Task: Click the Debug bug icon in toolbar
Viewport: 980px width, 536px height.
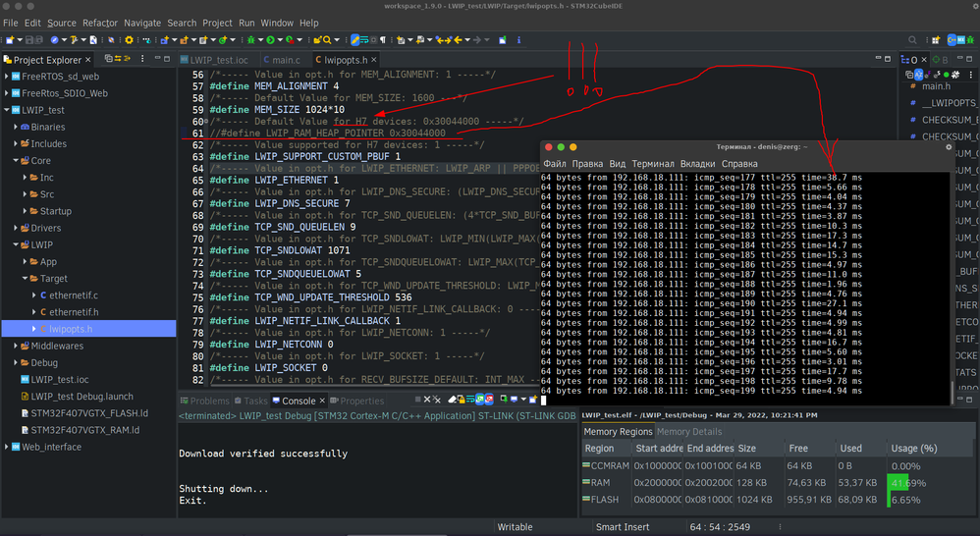Action: coord(251,40)
